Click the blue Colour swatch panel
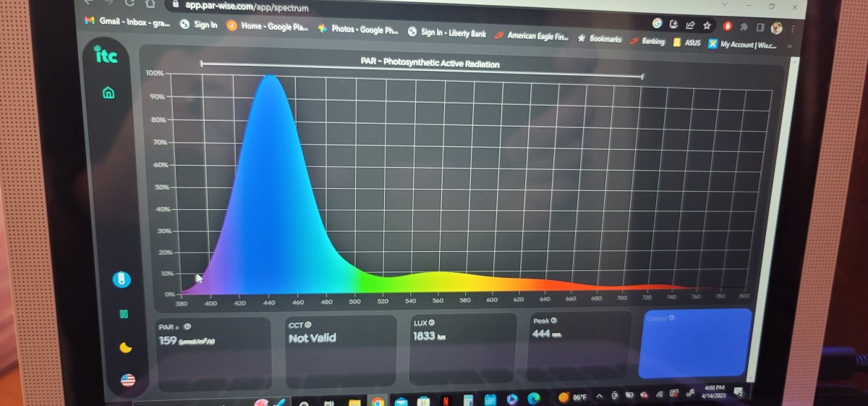The image size is (868, 406). click(x=696, y=343)
